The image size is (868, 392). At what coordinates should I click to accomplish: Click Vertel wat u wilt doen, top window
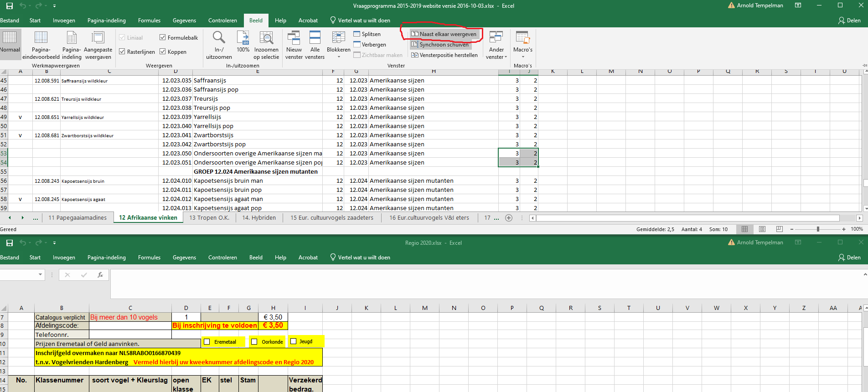pos(360,21)
